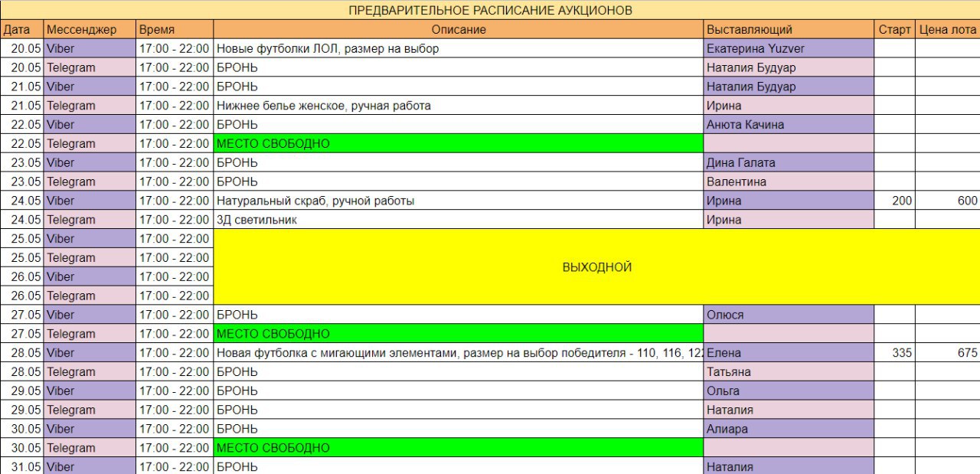Select Наталия in the 29.05 Telegram row
The width and height of the screenshot is (980, 474).
789,410
